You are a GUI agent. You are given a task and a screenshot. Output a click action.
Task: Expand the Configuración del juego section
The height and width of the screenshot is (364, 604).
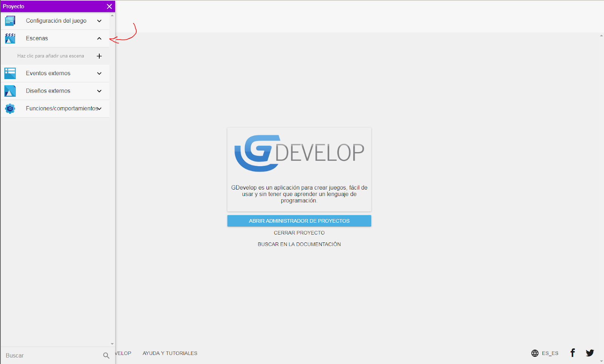(99, 21)
